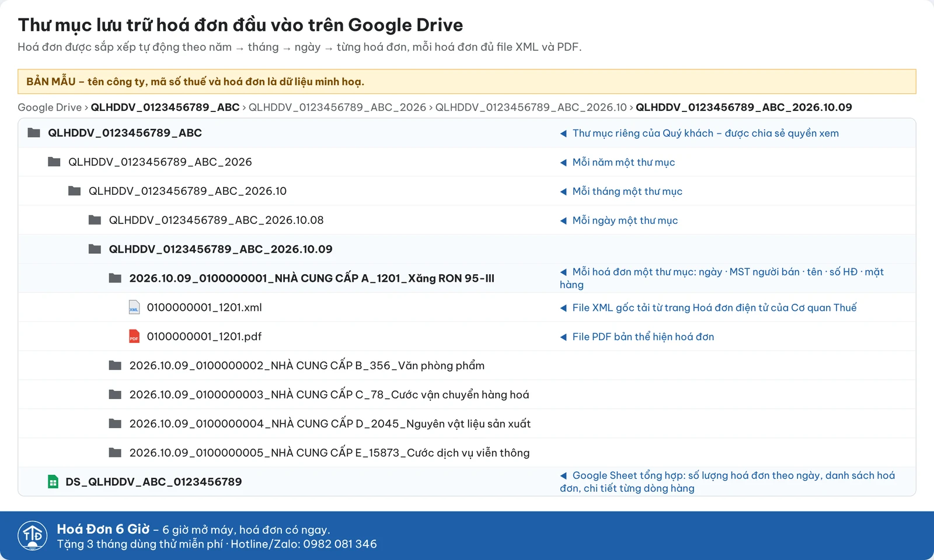Click folder icon of bold 2026.10.09 folder row
Screen dimensions: 934x560
95,249
